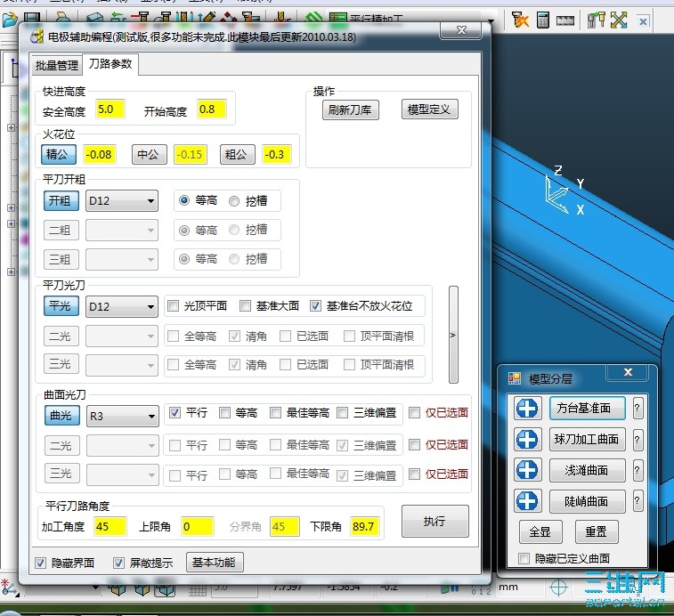
Task: Open the 平行精加工 toolbar dropdown arrow
Action: point(491,20)
